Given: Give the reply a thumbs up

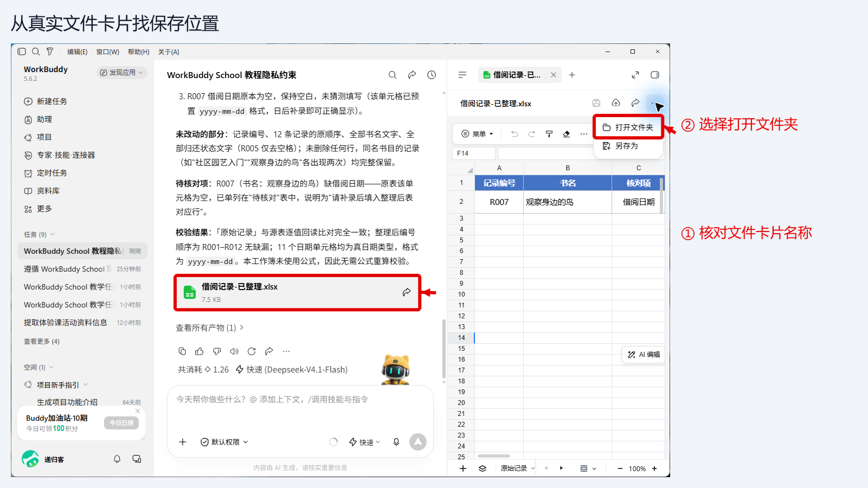Looking at the screenshot, I should (x=200, y=351).
